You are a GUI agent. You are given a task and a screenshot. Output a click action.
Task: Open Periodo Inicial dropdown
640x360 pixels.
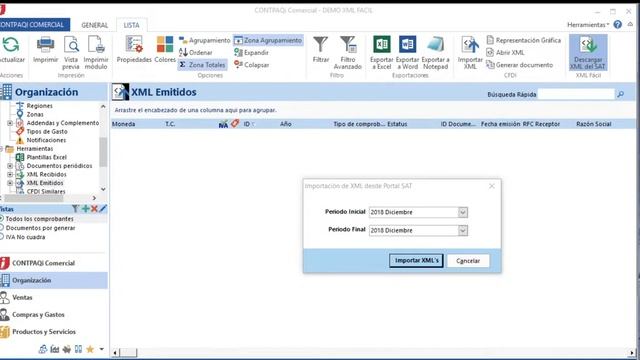pyautogui.click(x=462, y=212)
